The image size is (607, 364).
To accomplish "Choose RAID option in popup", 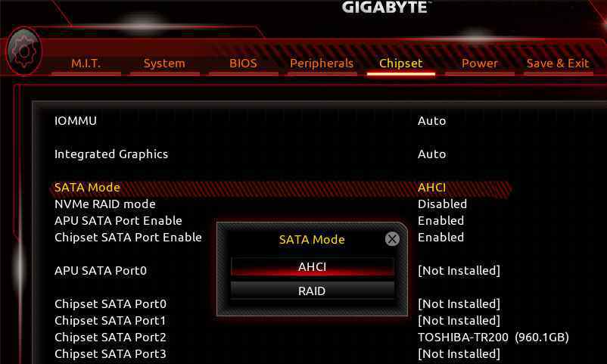I will 313,291.
